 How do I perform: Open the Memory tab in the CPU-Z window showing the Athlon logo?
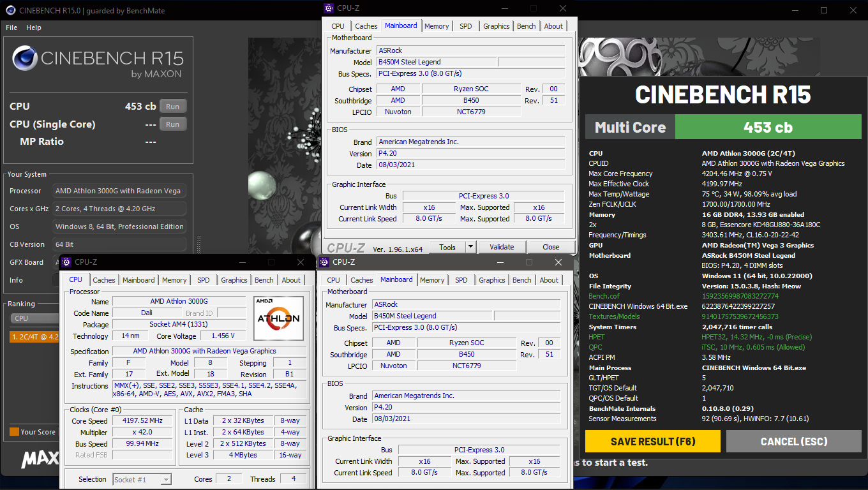pos(174,280)
